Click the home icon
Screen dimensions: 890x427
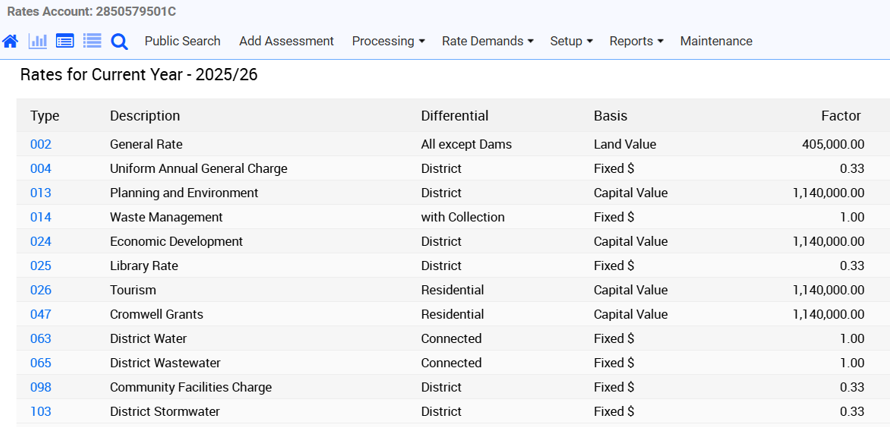[x=10, y=41]
